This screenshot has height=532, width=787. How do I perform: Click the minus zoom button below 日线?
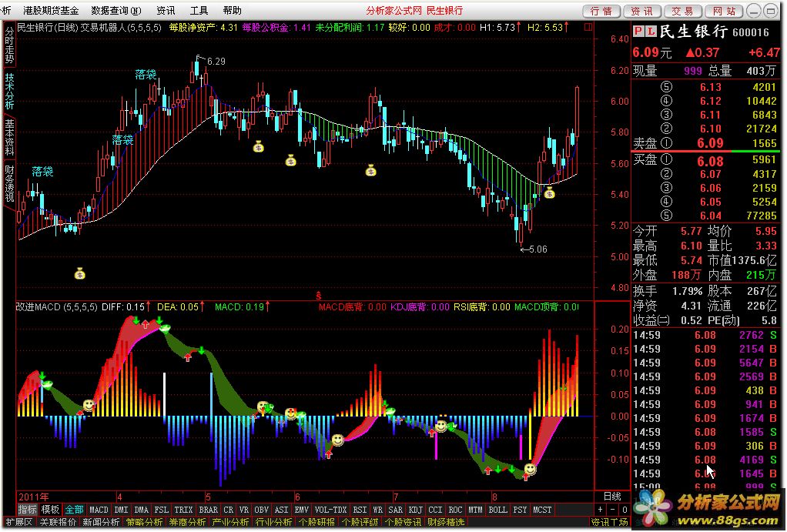pos(612,510)
